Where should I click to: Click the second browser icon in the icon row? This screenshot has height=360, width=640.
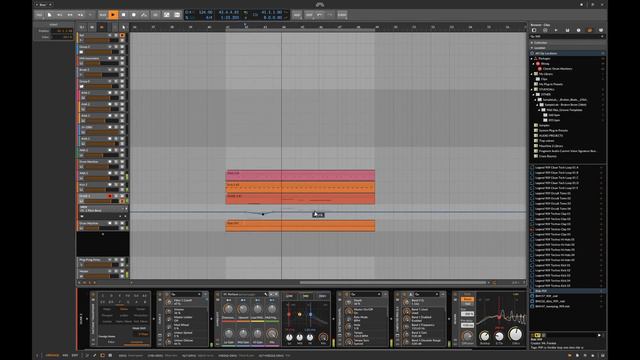(x=545, y=30)
